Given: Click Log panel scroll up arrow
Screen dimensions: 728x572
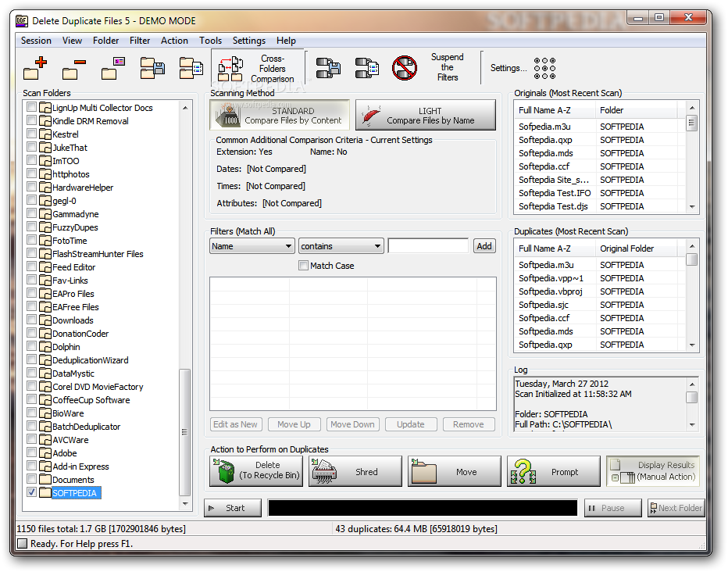Looking at the screenshot, I should [x=692, y=384].
